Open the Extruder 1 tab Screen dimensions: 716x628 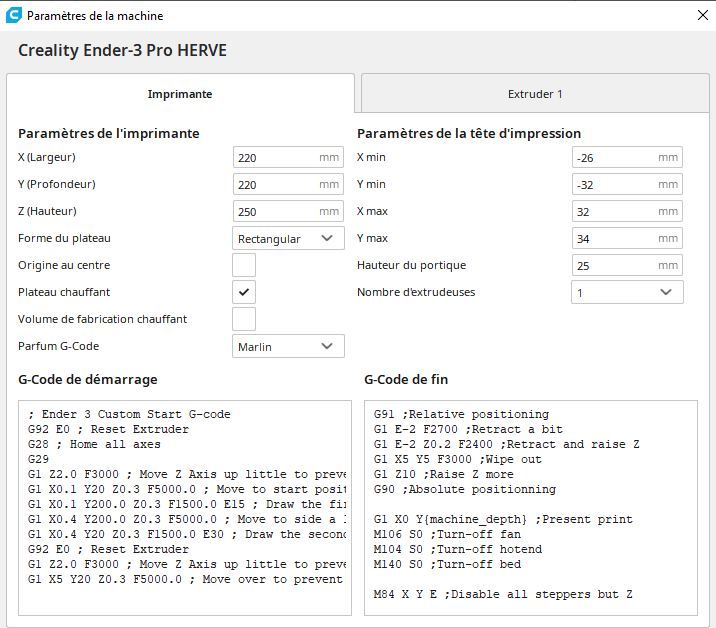pos(535,94)
